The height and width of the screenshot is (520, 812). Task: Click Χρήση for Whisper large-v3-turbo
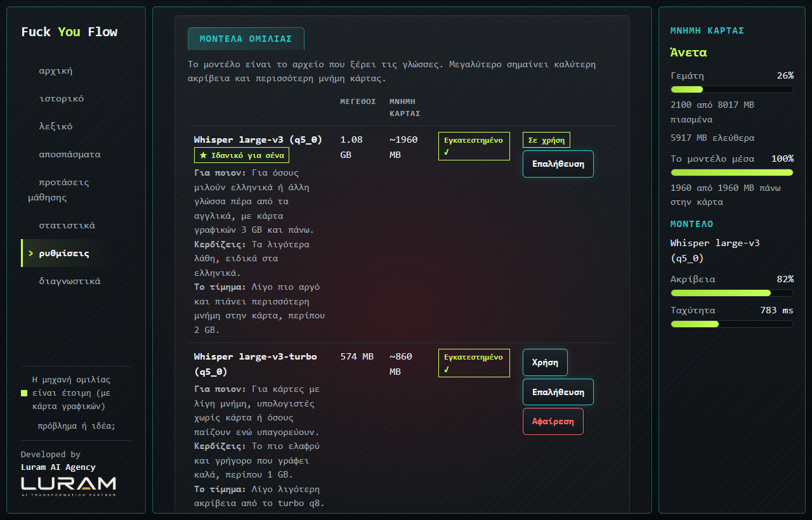pos(545,362)
